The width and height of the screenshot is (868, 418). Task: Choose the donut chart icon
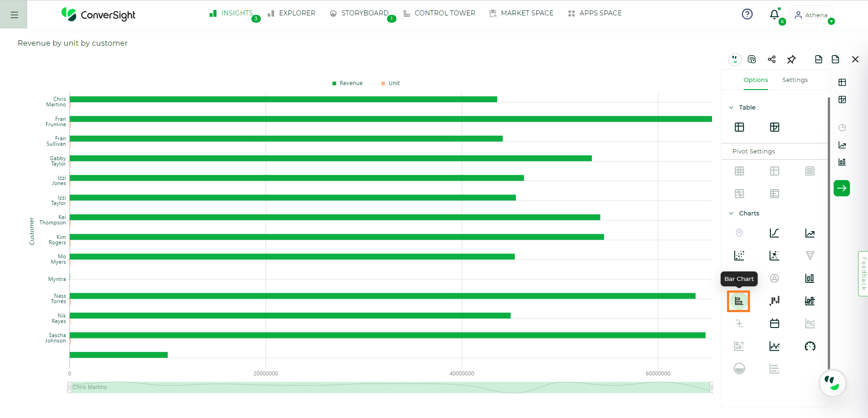click(x=774, y=278)
